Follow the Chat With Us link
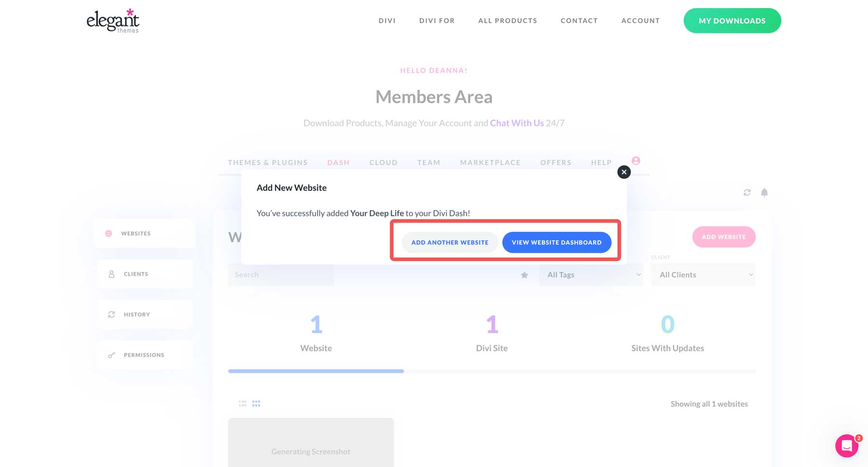Viewport: 868px width, 467px height. (x=516, y=123)
